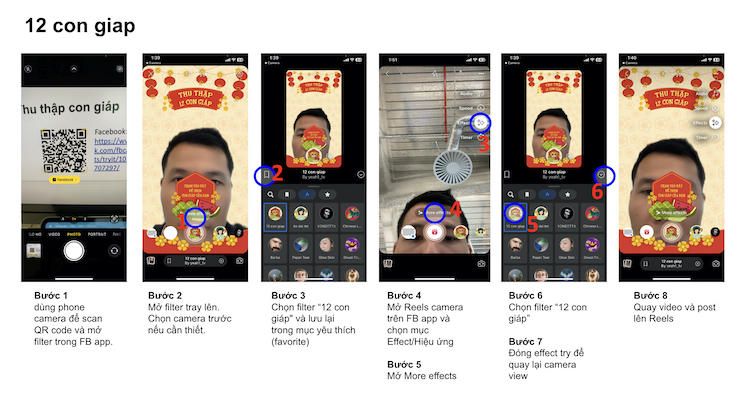Screen dimensions: 740x401
Task: Tap the white shutter button in the iPhone camera
Action: [x=74, y=251]
